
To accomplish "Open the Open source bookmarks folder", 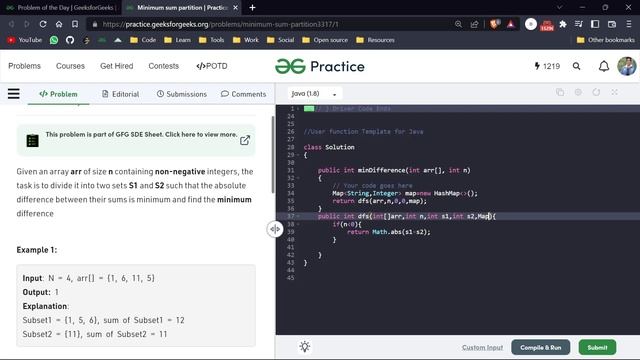I will (x=325, y=40).
